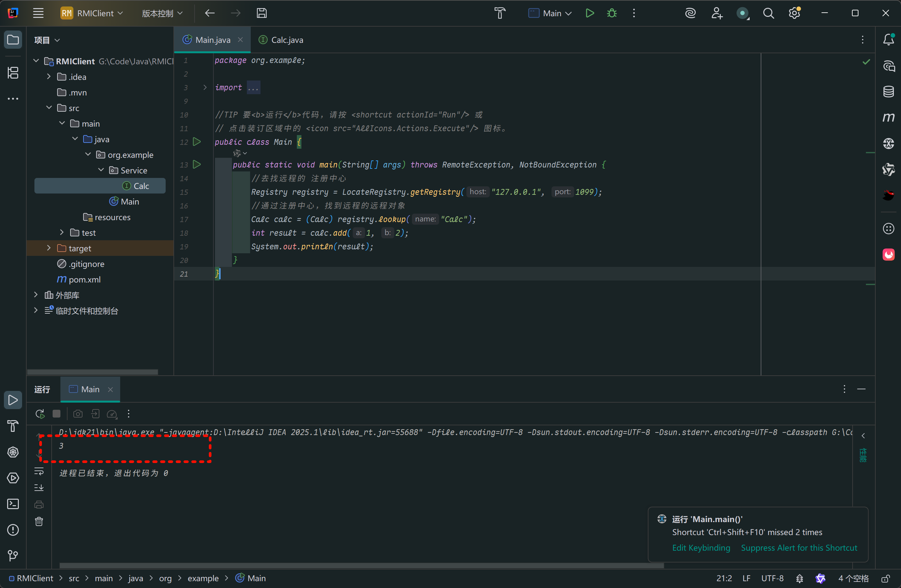The image size is (901, 588).
Task: Click the Edit Keybinding link
Action: 701,547
